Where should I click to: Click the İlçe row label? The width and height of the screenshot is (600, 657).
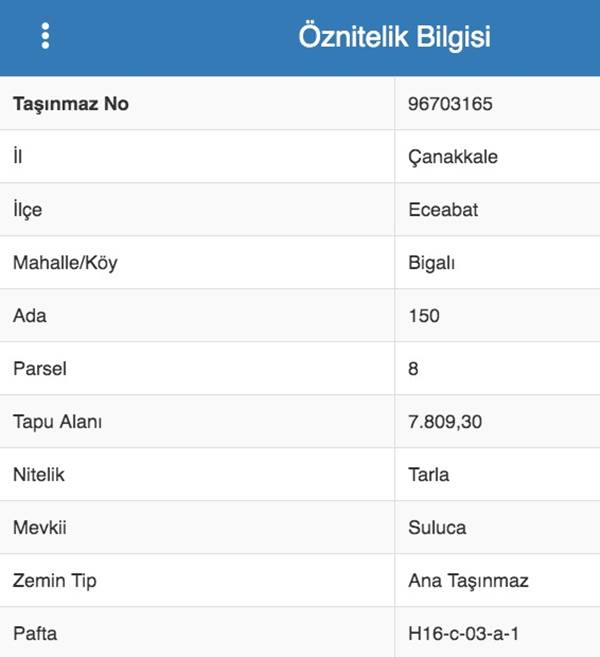(27, 210)
